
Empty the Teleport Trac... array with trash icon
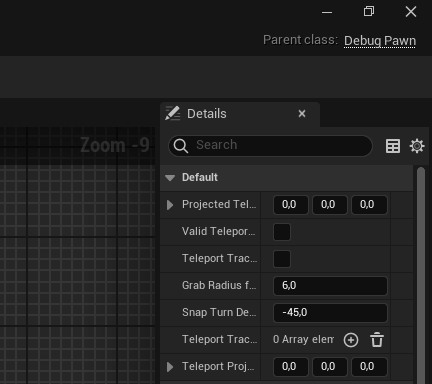[377, 340]
